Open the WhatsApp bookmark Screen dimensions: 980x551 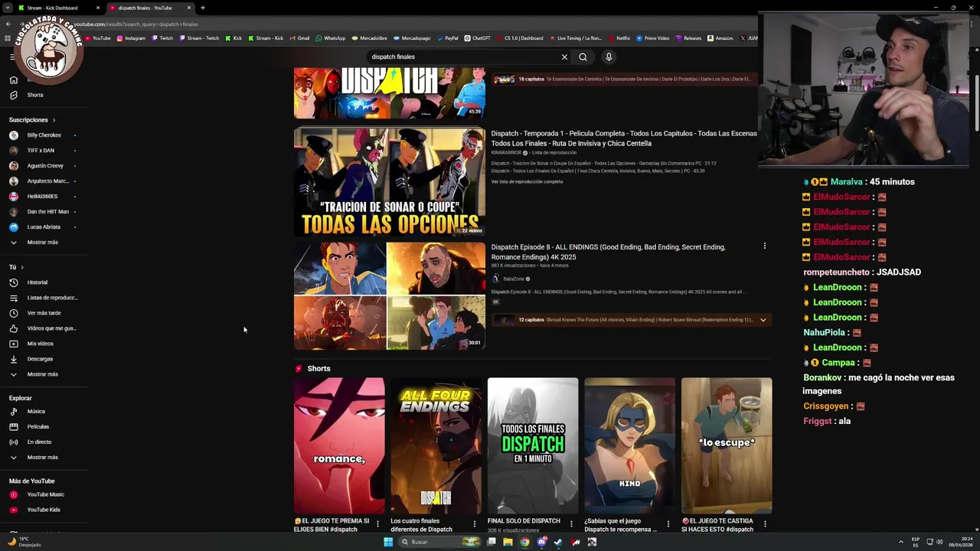click(x=331, y=38)
